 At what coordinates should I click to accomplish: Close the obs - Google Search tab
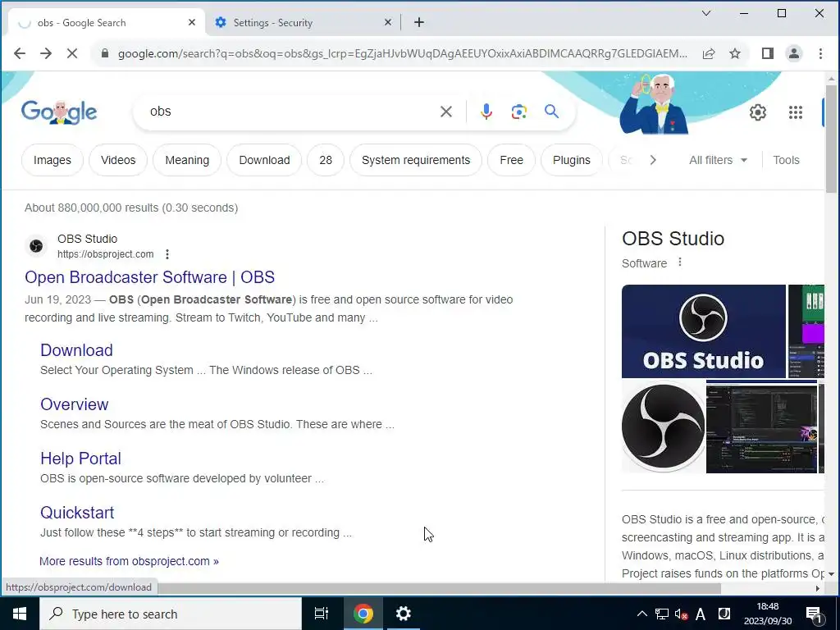(192, 22)
